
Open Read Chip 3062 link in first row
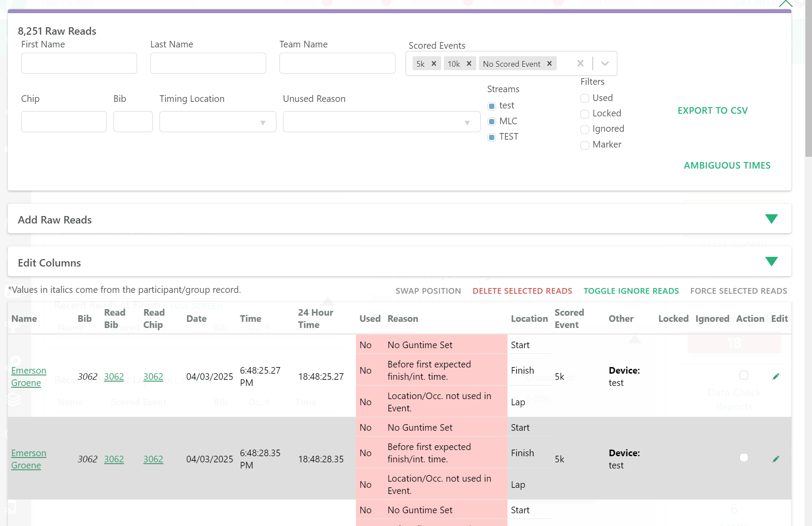click(153, 377)
